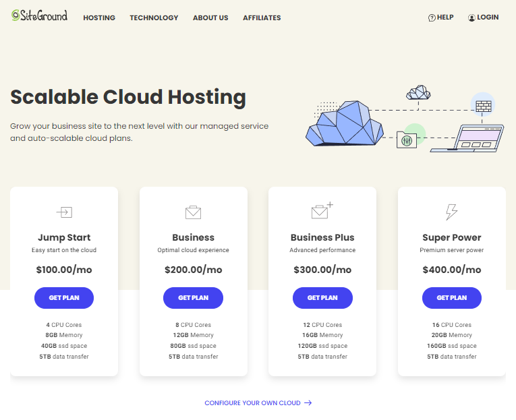This screenshot has height=420, width=516.
Task: Click '8GB Memory' specification
Action: (x=64, y=335)
